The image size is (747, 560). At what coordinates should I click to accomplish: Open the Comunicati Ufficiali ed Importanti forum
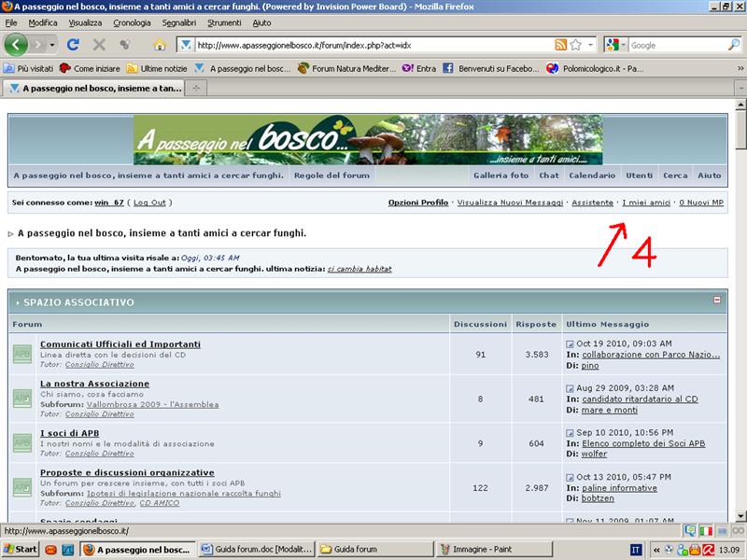(x=120, y=343)
